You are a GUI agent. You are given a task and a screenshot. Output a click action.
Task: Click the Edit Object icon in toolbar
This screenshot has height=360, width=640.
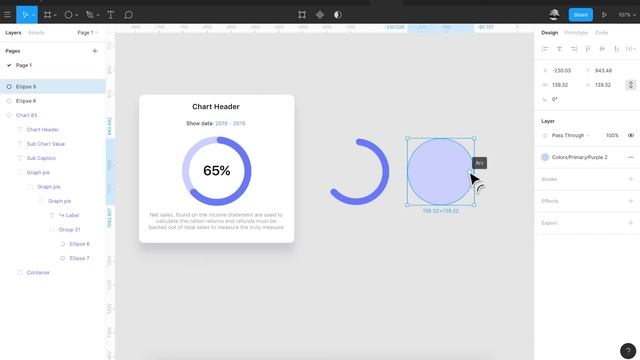(x=302, y=15)
